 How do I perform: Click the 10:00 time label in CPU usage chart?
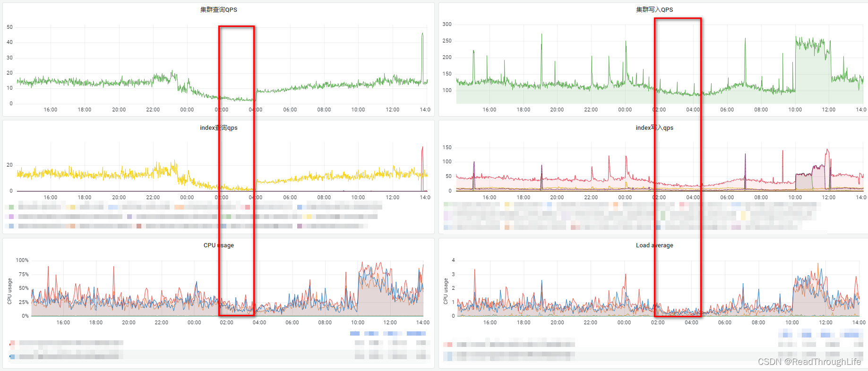(x=358, y=322)
